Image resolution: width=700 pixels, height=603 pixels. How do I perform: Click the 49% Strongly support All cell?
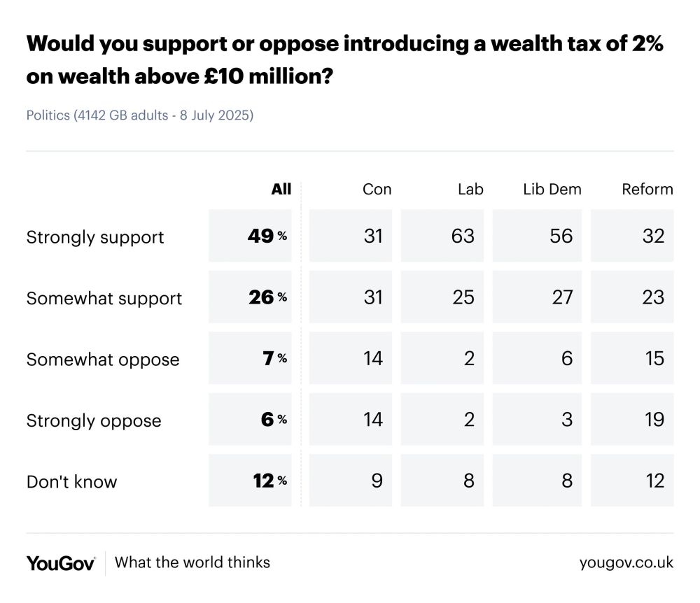click(250, 236)
